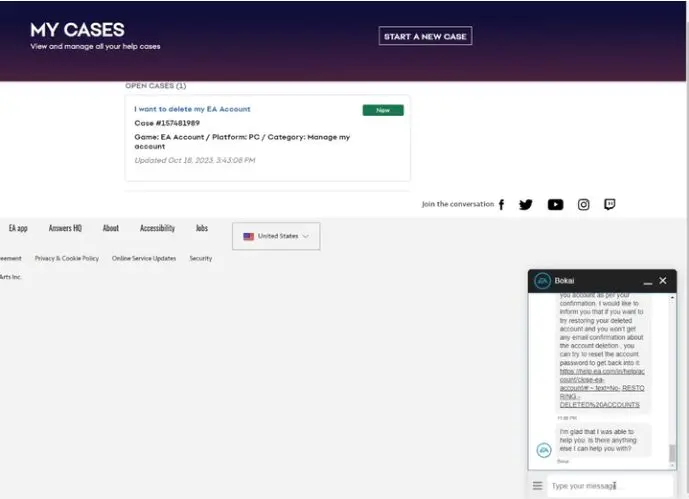Go to the EA app footer link
The width and height of the screenshot is (689, 499).
pyautogui.click(x=18, y=228)
